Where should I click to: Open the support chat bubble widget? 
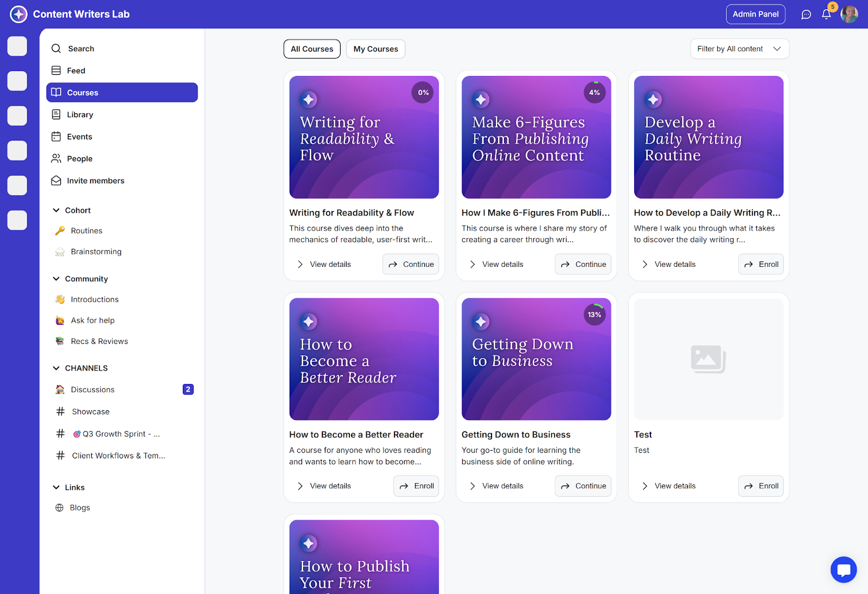tap(844, 570)
